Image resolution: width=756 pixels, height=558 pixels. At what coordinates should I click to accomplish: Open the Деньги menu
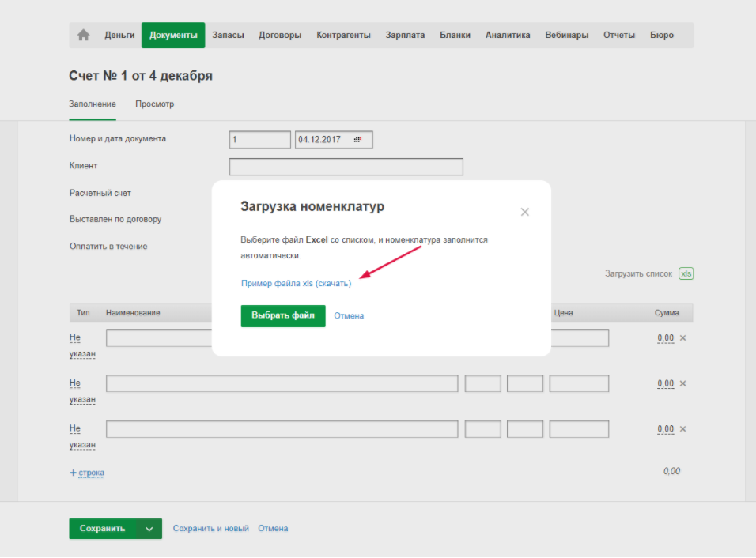pos(119,36)
